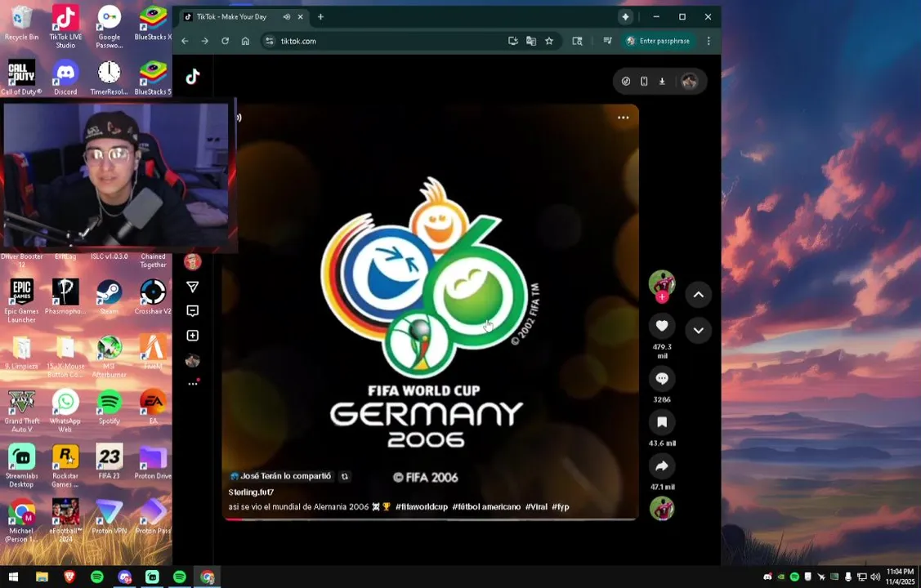921x588 pixels.
Task: Open File Explorer from the taskbar
Action: (42, 577)
